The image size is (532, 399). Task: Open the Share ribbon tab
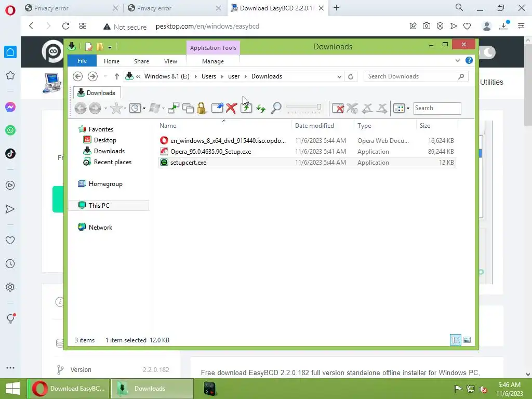[141, 61]
